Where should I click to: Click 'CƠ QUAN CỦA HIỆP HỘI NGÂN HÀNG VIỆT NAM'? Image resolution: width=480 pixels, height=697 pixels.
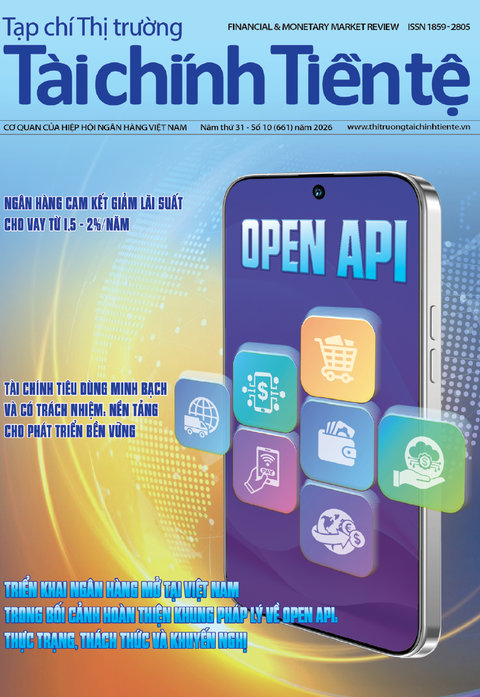[x=95, y=127]
